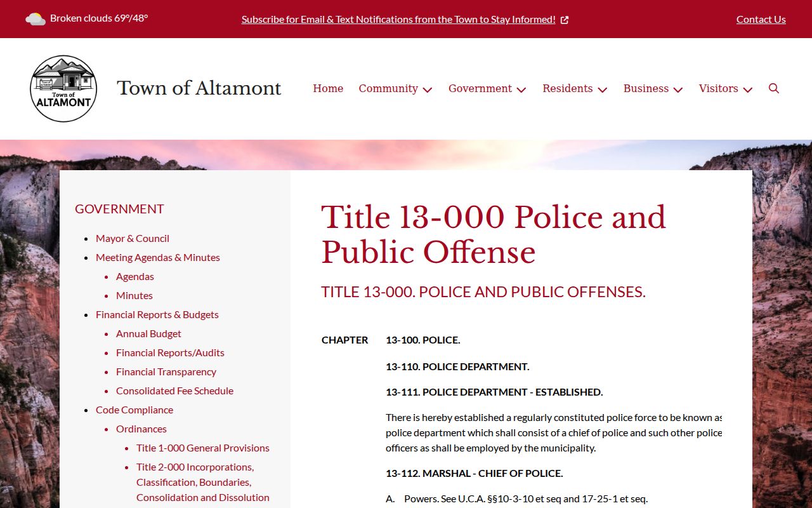Select Minutes in the sidebar
812x508 pixels.
(x=134, y=295)
